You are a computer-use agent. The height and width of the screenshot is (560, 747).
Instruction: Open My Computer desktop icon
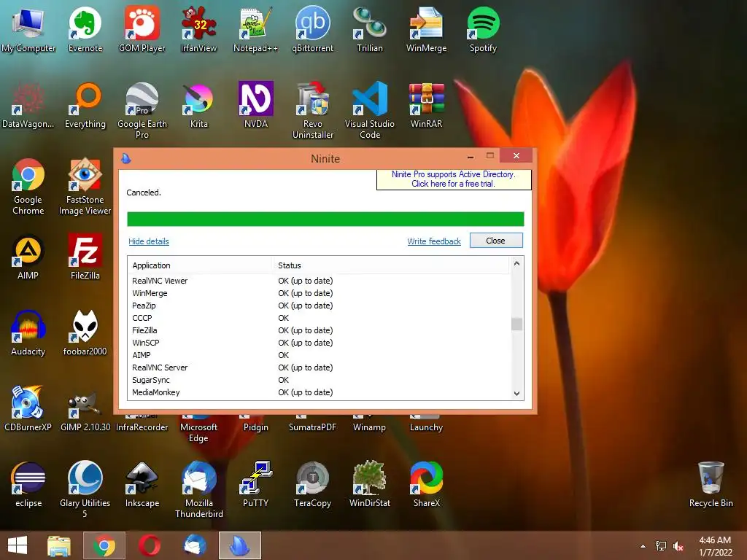point(28,28)
